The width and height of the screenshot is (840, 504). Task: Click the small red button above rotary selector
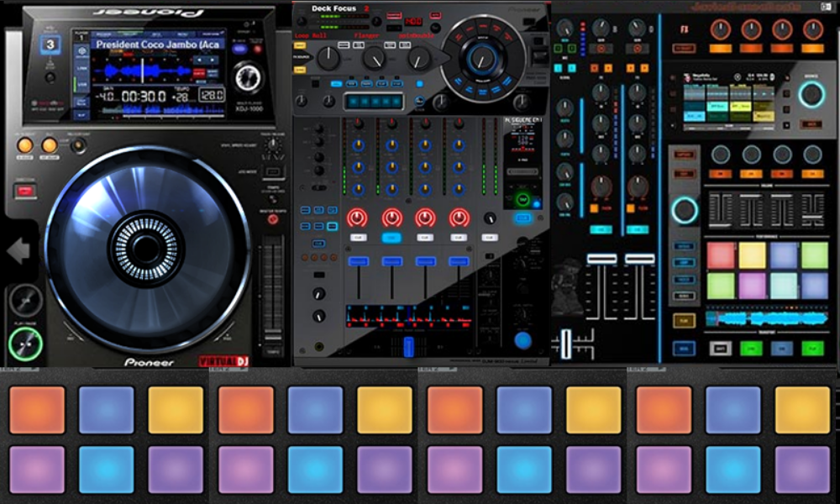point(258,50)
